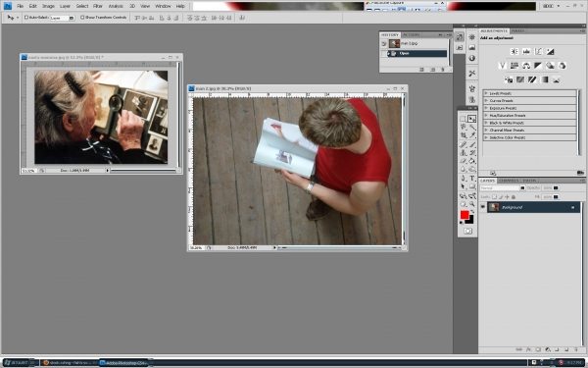Screen dimensions: 588x368
Task: Select the Magic Wand tool
Action: pyautogui.click(x=472, y=127)
